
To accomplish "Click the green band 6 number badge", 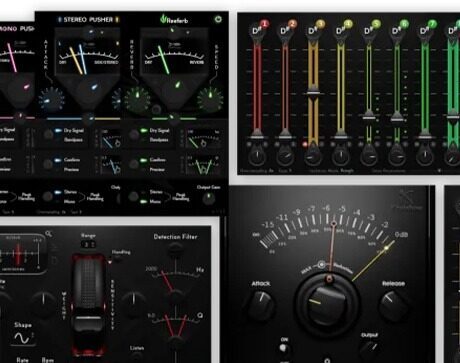I will point(404,24).
